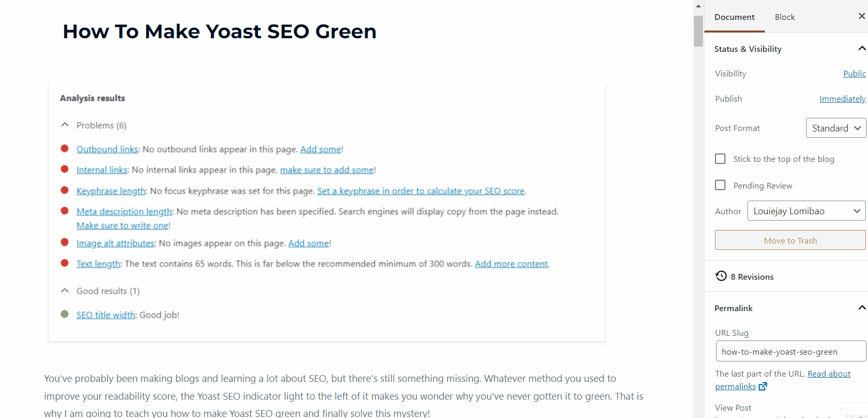Viewport: 868px width, 418px height.
Task: Click the revisions history clock icon
Action: (x=721, y=276)
